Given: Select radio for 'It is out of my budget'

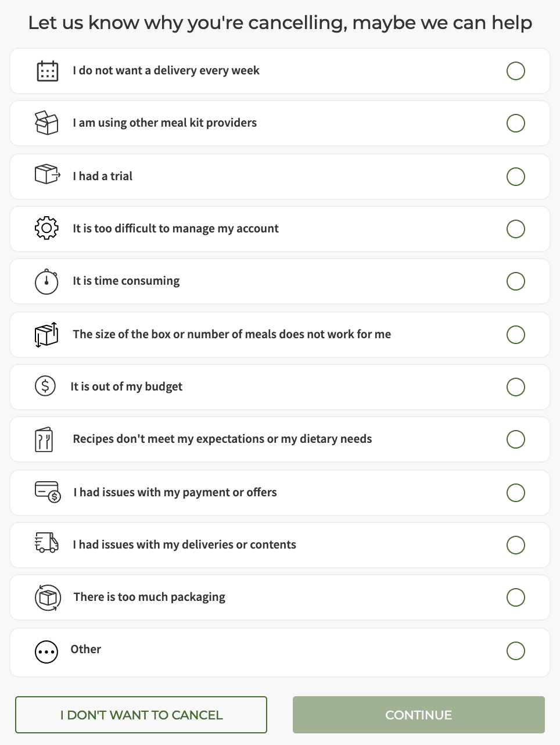Looking at the screenshot, I should point(516,387).
